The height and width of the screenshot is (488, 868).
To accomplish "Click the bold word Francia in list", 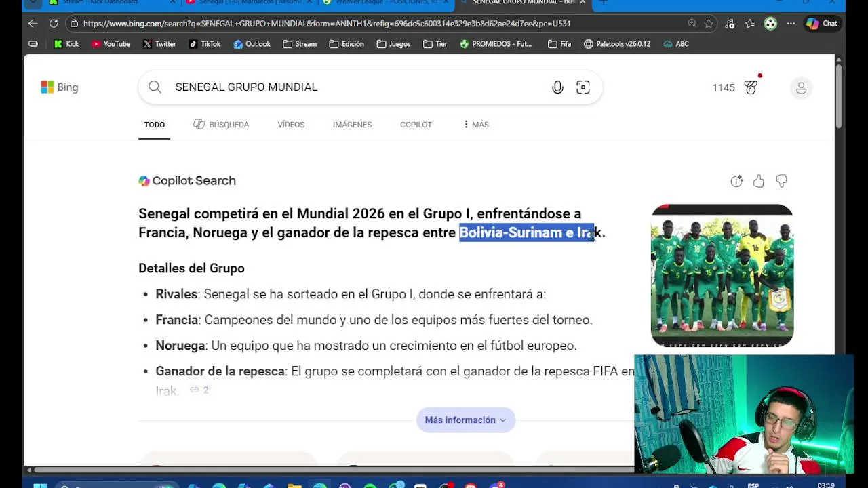I will [176, 320].
